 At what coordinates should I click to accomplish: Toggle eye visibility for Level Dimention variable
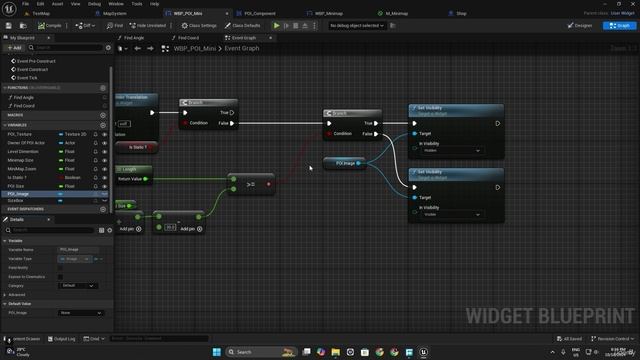click(x=104, y=151)
